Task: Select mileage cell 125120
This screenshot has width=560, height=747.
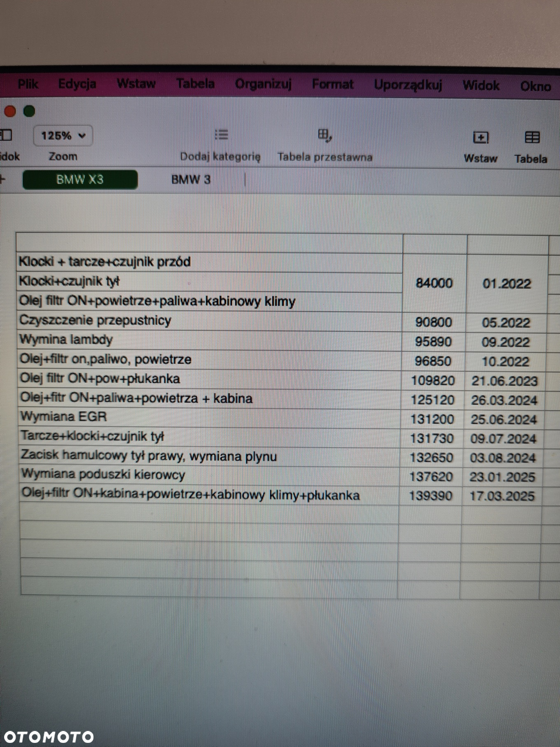Action: click(x=432, y=400)
